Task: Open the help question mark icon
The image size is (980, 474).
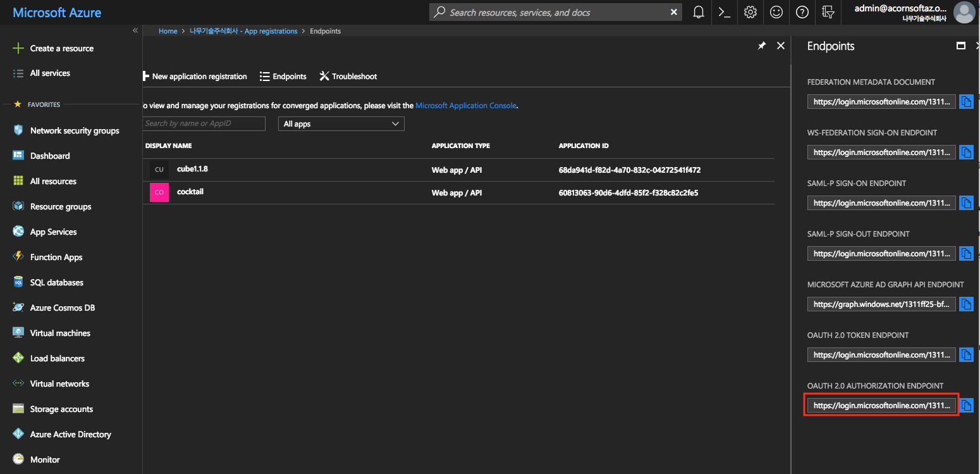Action: (802, 12)
